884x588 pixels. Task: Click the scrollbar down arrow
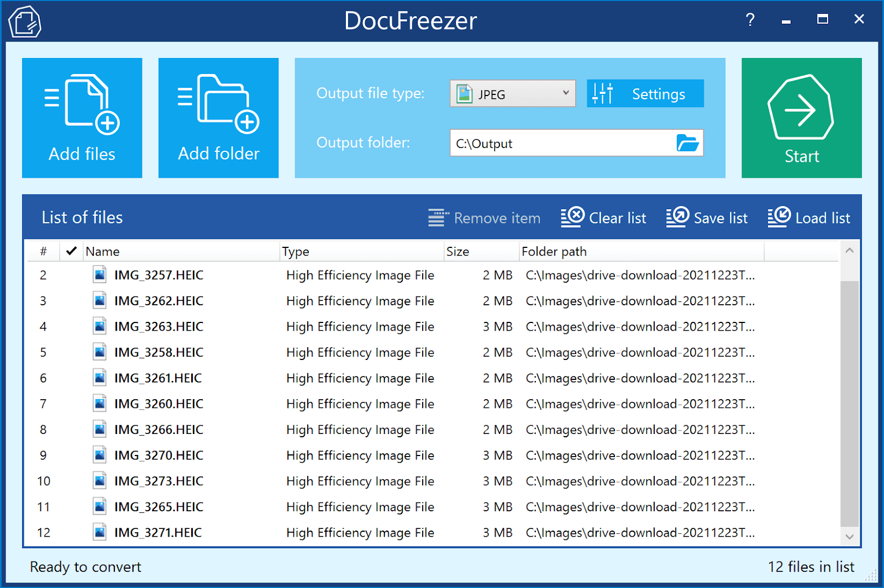click(x=850, y=536)
